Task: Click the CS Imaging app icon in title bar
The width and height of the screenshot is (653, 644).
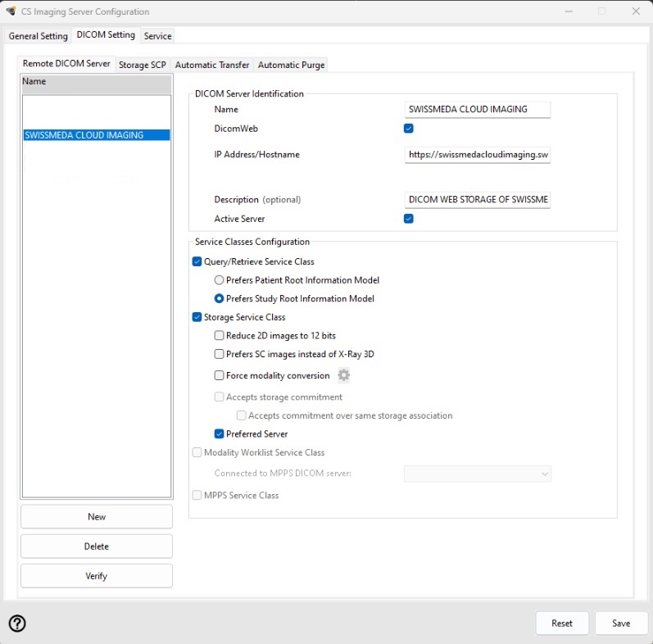Action: click(11, 11)
